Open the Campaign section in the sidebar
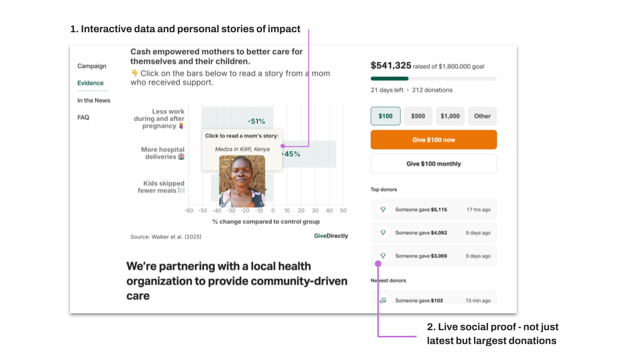644x362 pixels. pos(92,66)
